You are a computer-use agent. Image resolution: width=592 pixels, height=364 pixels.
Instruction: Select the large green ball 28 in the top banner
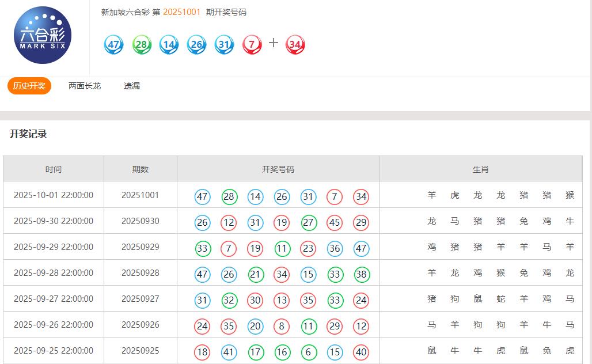[x=142, y=44]
